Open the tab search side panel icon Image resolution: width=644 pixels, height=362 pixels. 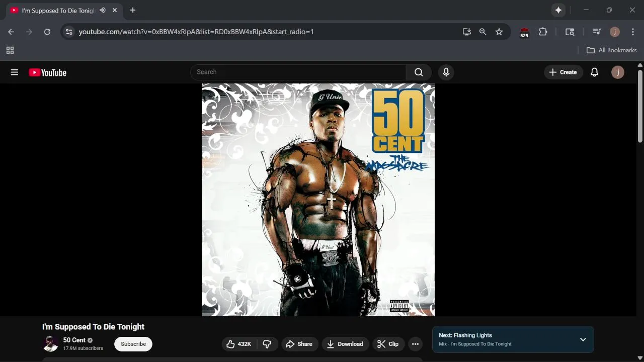pos(570,32)
